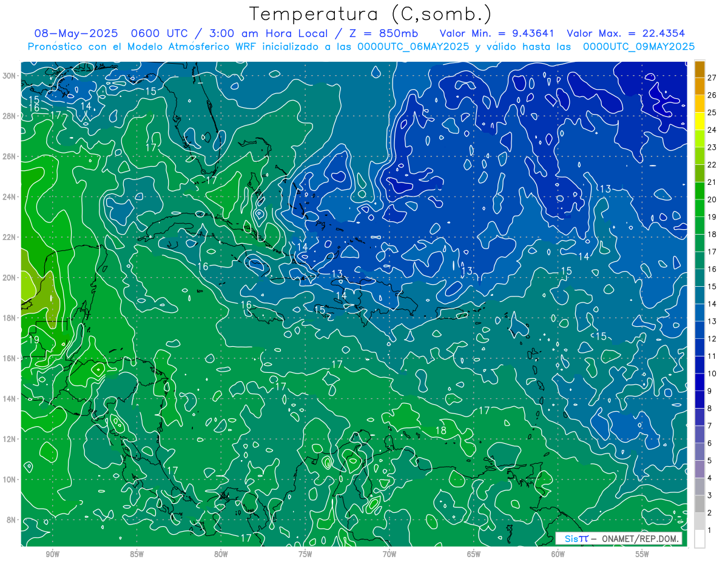Click the 30N latitude label
Image resolution: width=728 pixels, height=562 pixels.
[x=10, y=76]
